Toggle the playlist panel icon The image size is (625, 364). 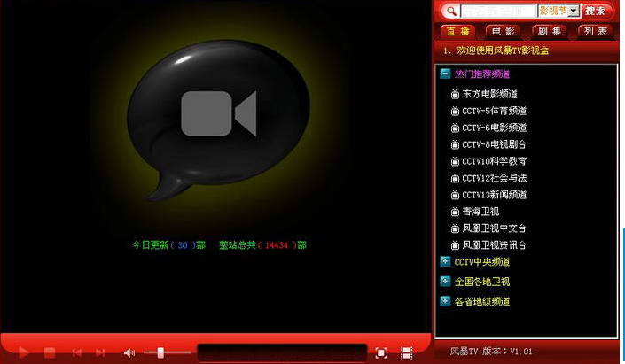pyautogui.click(x=406, y=352)
